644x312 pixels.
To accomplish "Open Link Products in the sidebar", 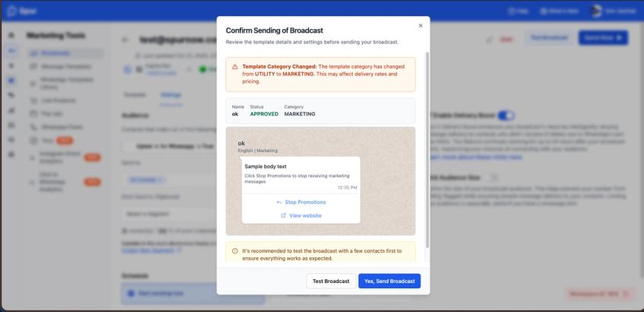I will point(65,100).
